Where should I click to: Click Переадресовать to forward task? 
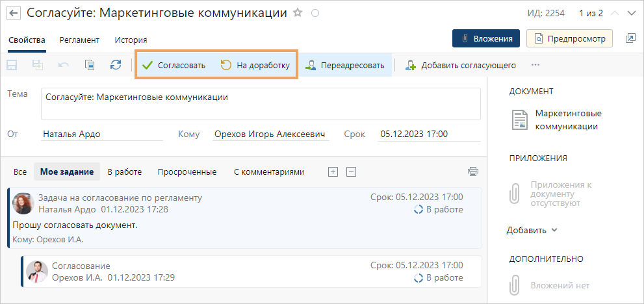pos(345,65)
